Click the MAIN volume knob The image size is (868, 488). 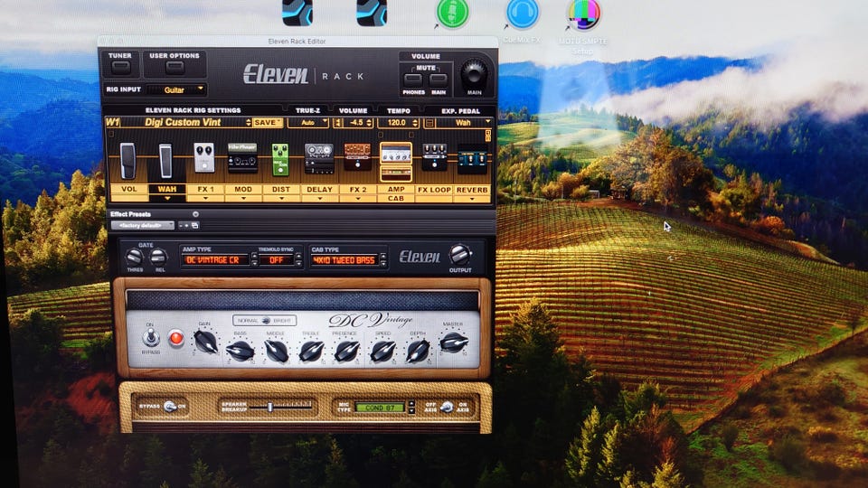474,73
